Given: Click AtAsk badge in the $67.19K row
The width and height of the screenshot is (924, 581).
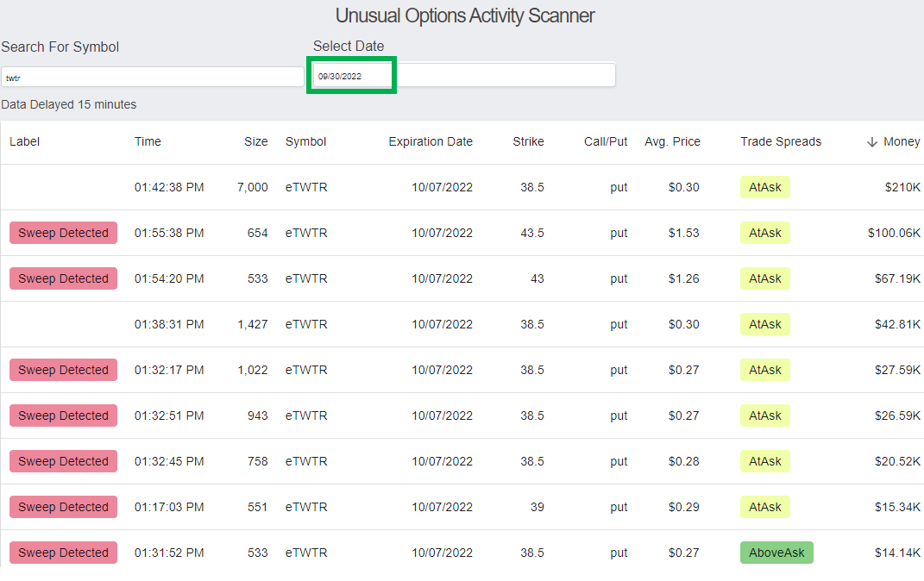Looking at the screenshot, I should click(765, 278).
